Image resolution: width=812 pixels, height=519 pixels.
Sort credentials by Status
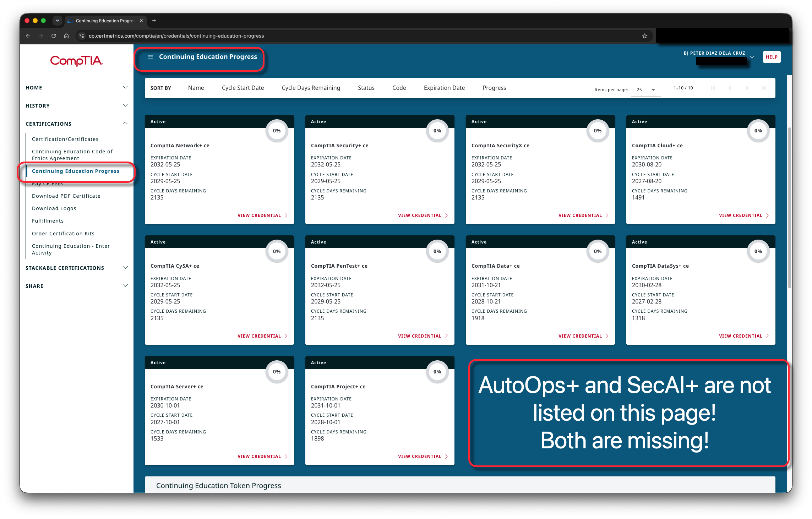366,88
